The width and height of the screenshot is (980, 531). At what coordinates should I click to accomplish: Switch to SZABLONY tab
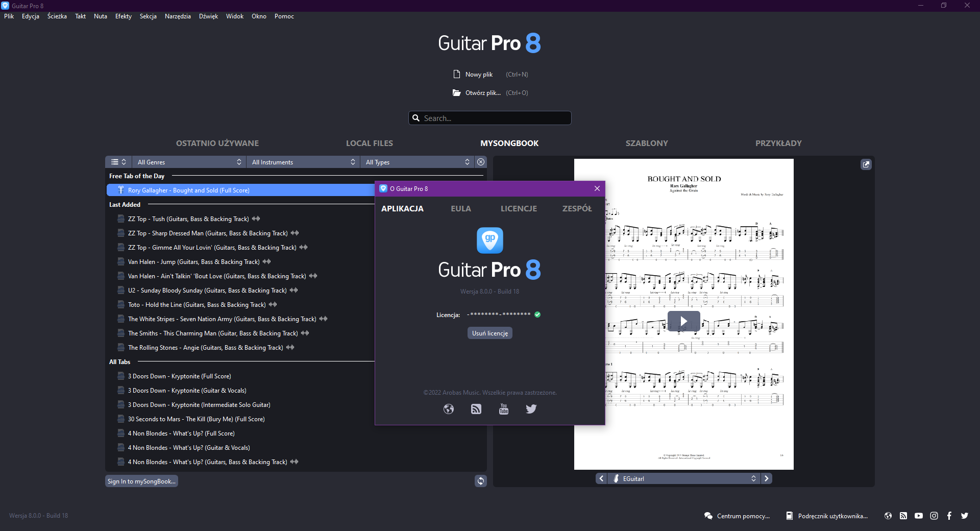(647, 143)
